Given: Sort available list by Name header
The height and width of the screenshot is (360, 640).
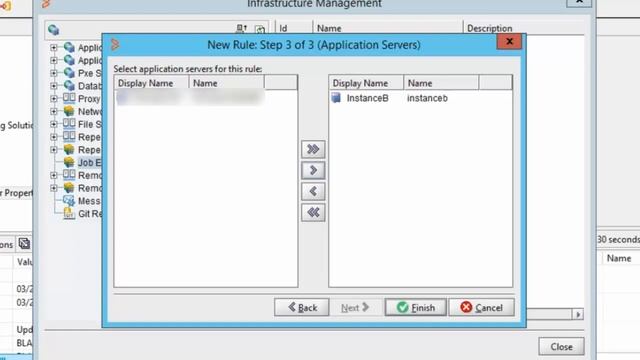Looking at the screenshot, I should (x=227, y=83).
